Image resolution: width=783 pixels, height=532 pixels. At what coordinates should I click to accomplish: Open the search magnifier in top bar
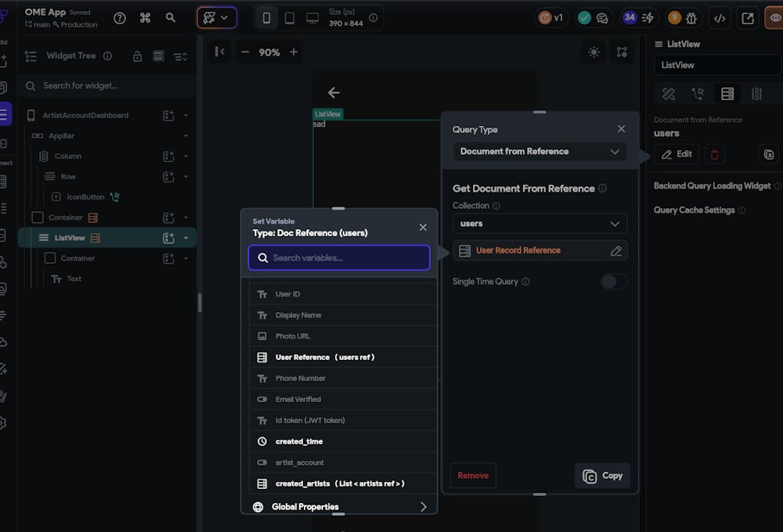171,18
